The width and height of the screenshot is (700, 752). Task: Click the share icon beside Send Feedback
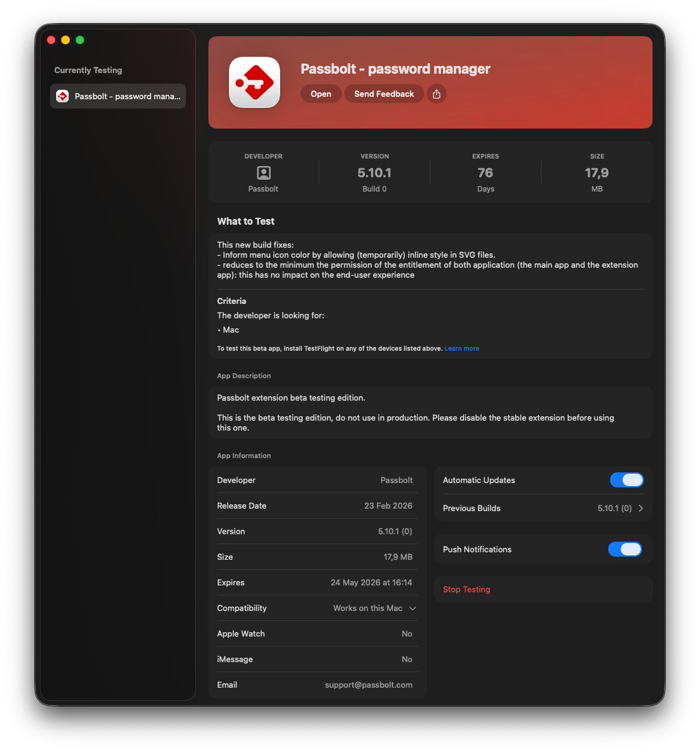[437, 94]
